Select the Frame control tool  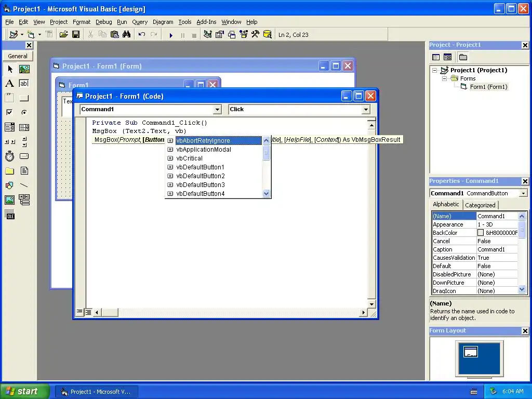[10, 98]
